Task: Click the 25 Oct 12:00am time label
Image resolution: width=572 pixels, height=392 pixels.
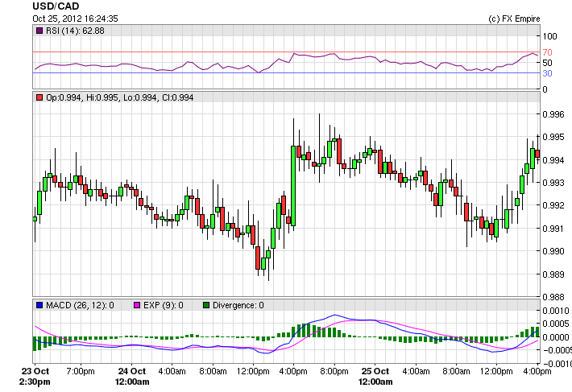Action: click(375, 377)
